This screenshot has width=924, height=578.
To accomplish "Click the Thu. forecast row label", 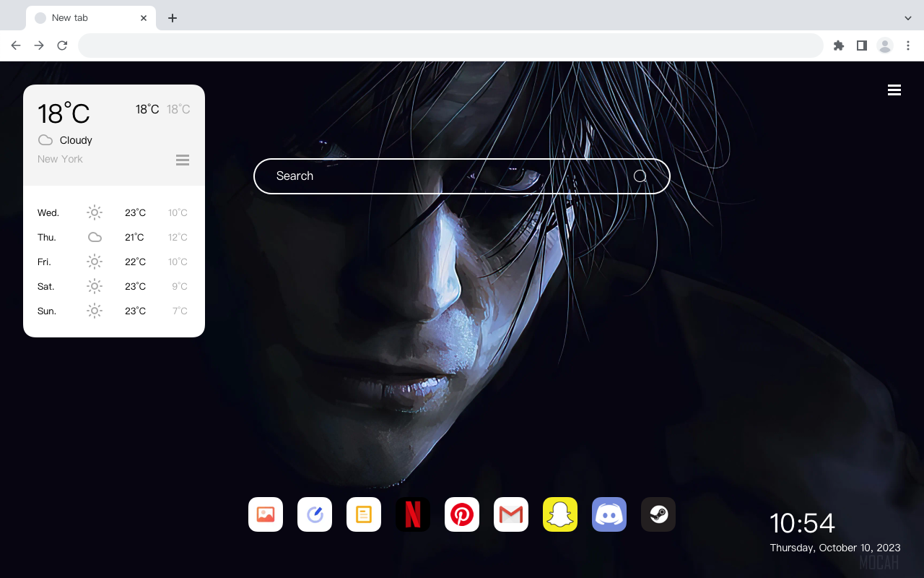I will pyautogui.click(x=47, y=238).
